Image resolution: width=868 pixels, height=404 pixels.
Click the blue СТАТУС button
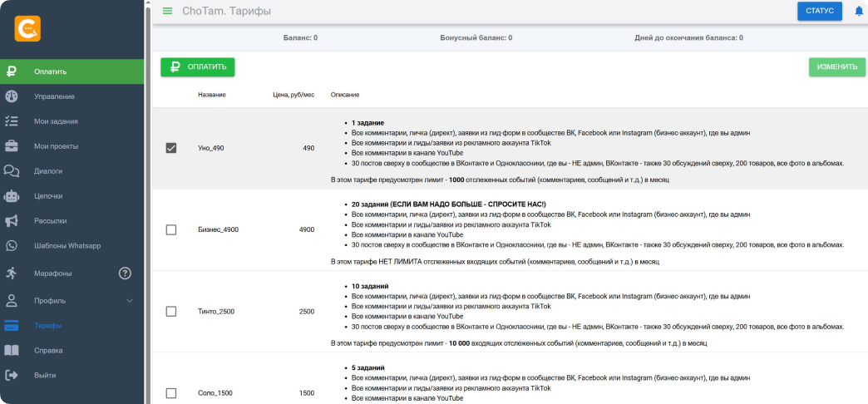click(x=819, y=11)
